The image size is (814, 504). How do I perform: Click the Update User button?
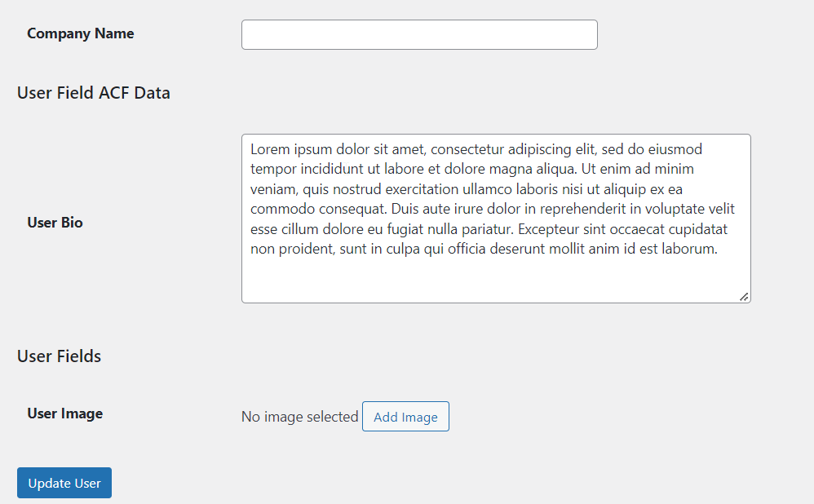(64, 483)
